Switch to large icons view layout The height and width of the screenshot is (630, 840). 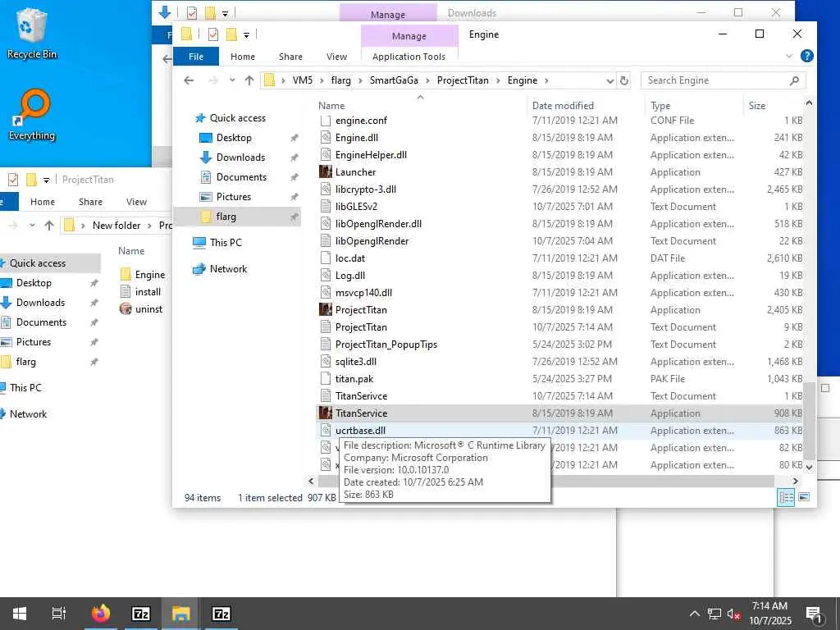804,497
